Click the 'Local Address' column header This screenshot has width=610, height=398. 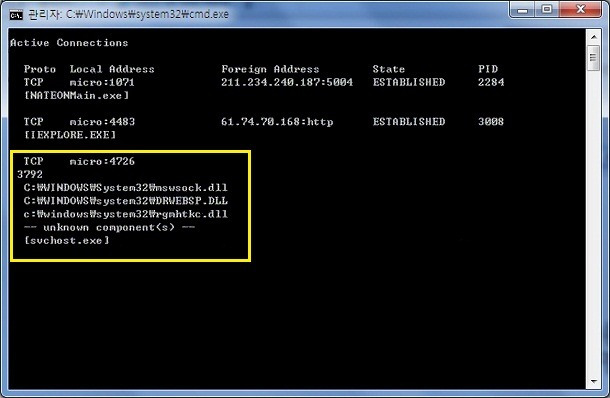pos(112,69)
